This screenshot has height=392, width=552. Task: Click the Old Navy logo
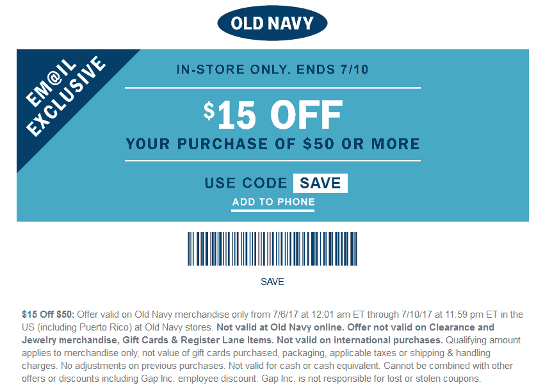click(x=272, y=23)
